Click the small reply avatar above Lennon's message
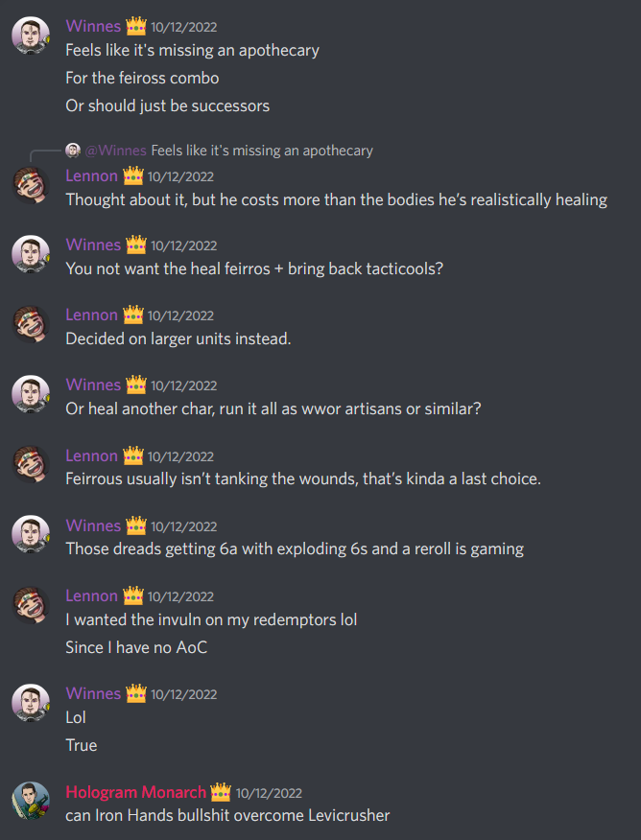Image resolution: width=641 pixels, height=840 pixels. coord(73,151)
